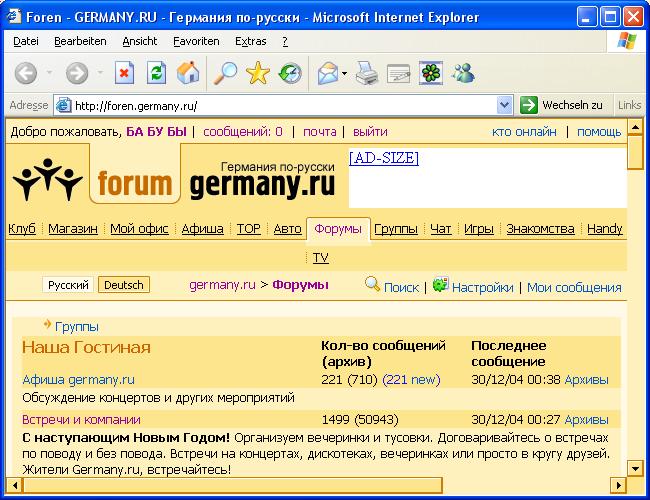This screenshot has width=650, height=500.
Task: Open the Чат link
Action: coord(440,228)
